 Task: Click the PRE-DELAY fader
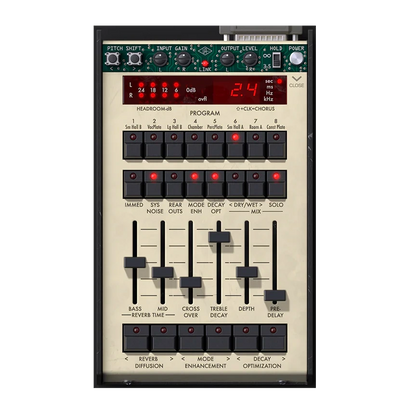[275, 295]
